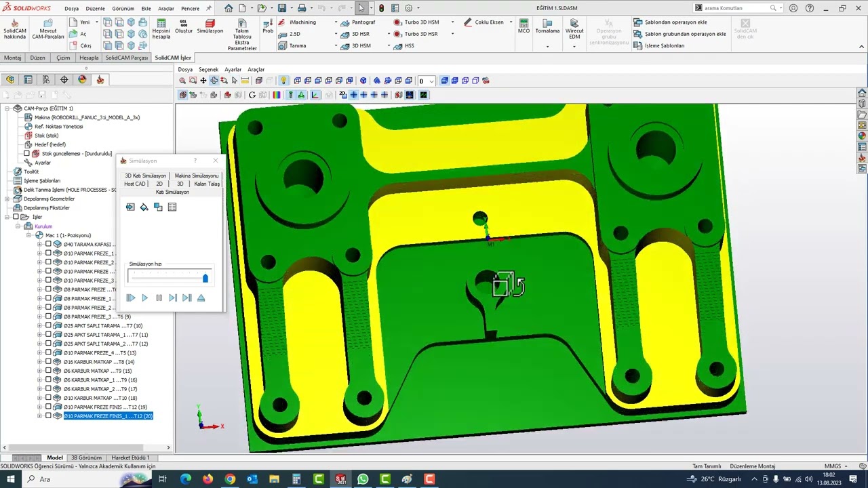Click the first icon in Katı Simülasyon panel

130,207
